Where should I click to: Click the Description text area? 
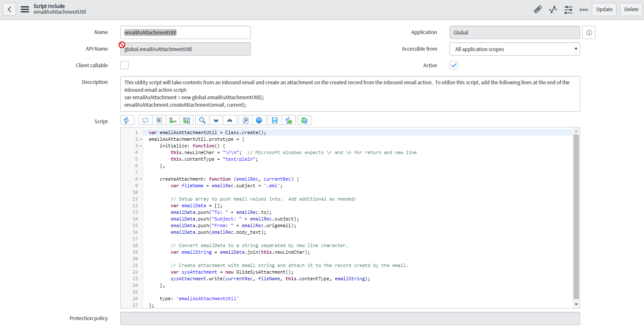pyautogui.click(x=350, y=94)
